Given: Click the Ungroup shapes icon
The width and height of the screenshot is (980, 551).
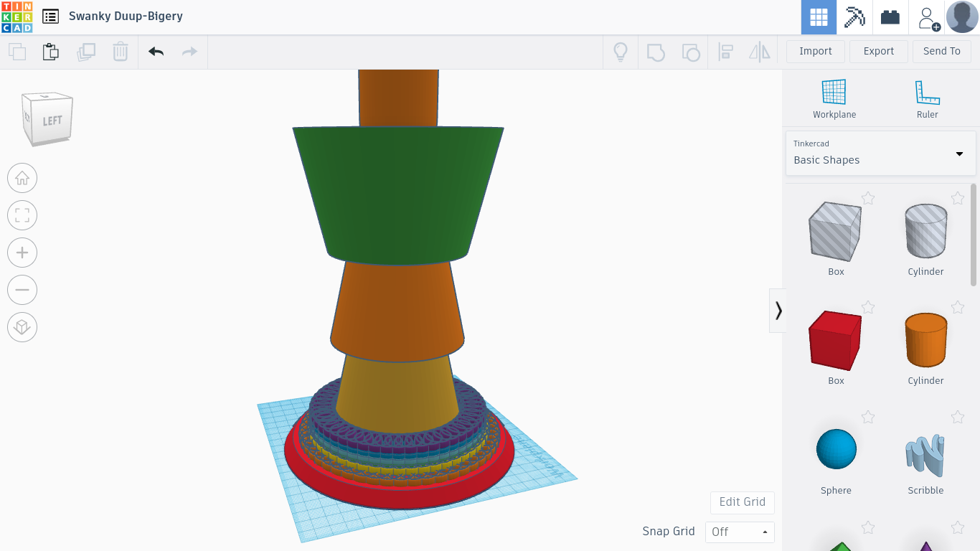Looking at the screenshot, I should (x=690, y=52).
